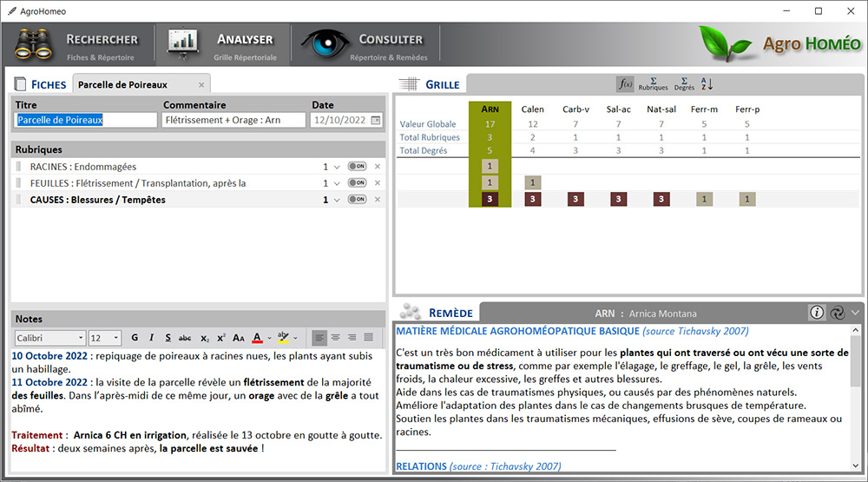Apply italic formatting in Notes
This screenshot has height=482, width=868.
point(151,337)
